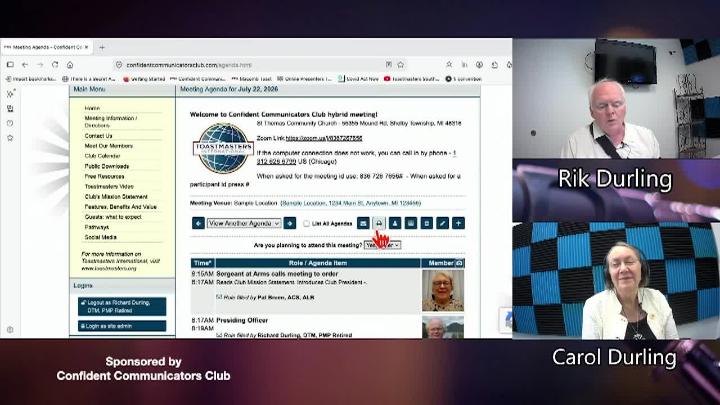Open Club Calendar menu item
Screen dimensions: 720x405
point(102,156)
